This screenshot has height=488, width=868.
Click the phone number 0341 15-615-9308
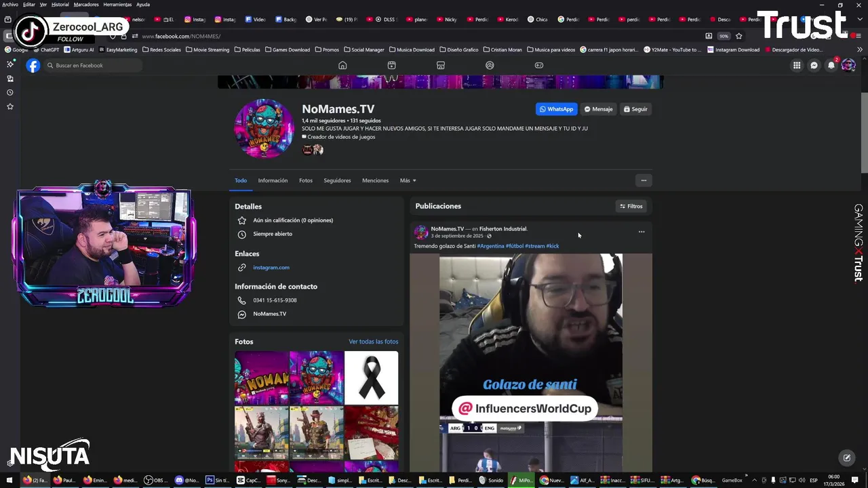(x=275, y=300)
